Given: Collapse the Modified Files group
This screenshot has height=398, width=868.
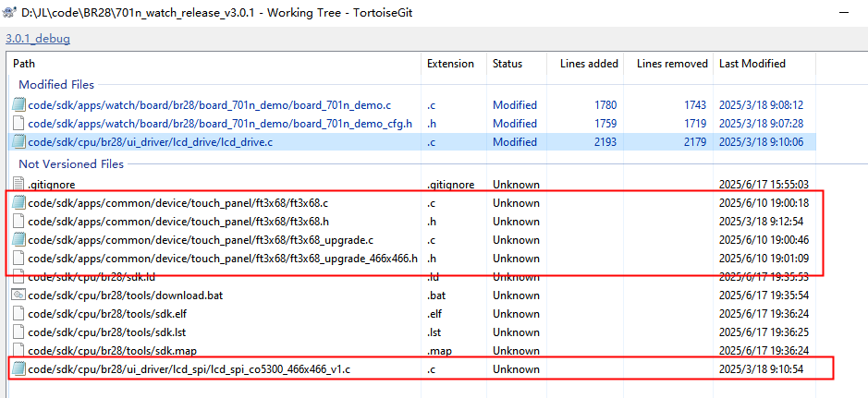Looking at the screenshot, I should [x=56, y=85].
